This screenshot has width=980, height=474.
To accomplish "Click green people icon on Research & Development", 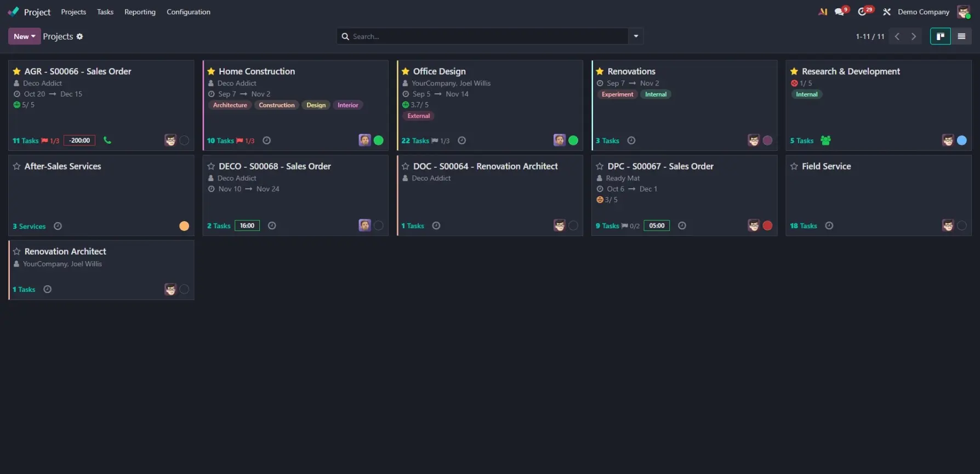I will [825, 140].
